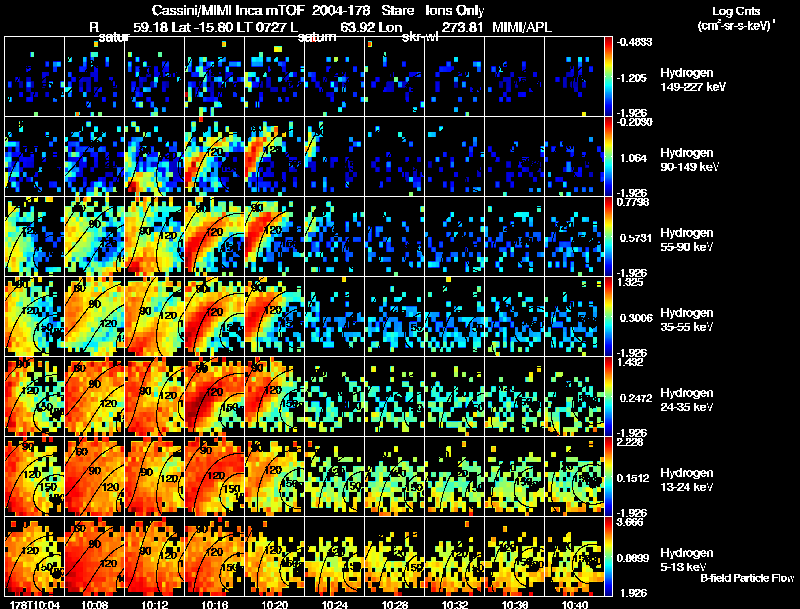Screen dimensions: 800x609
Task: Select the 35-55 keV panel at 10:32
Action: coord(455,316)
